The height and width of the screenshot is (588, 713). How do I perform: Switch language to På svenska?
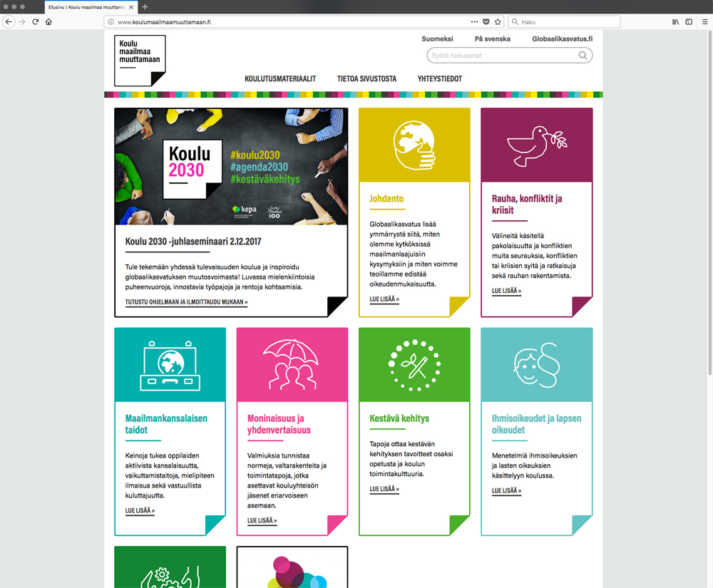point(493,39)
